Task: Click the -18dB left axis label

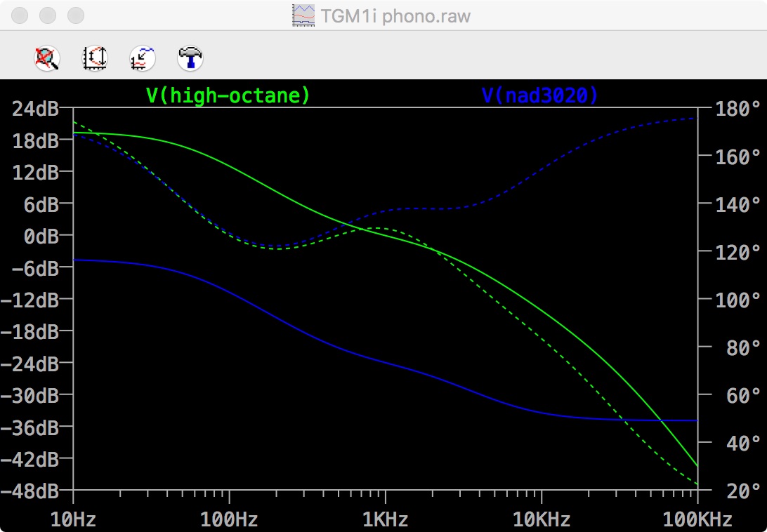Action: point(29,331)
